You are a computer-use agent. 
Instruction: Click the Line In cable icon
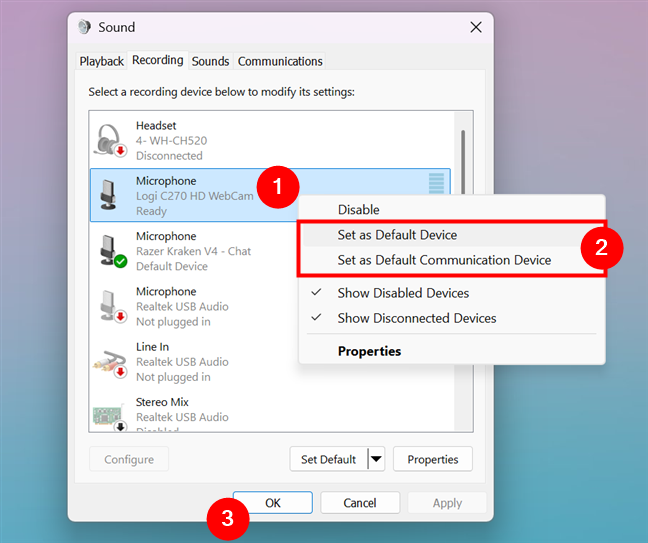click(110, 364)
